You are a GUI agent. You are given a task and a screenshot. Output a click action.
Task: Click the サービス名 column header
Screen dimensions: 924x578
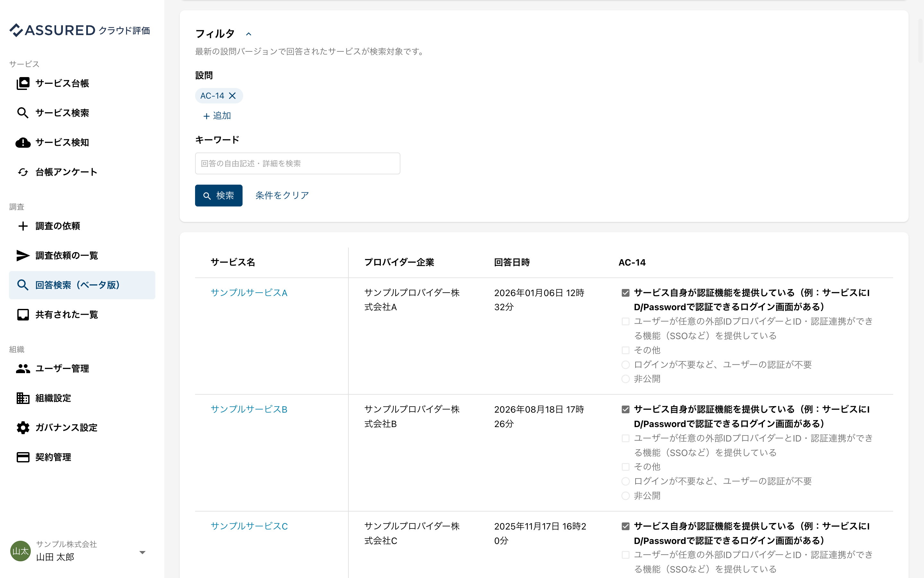click(233, 263)
